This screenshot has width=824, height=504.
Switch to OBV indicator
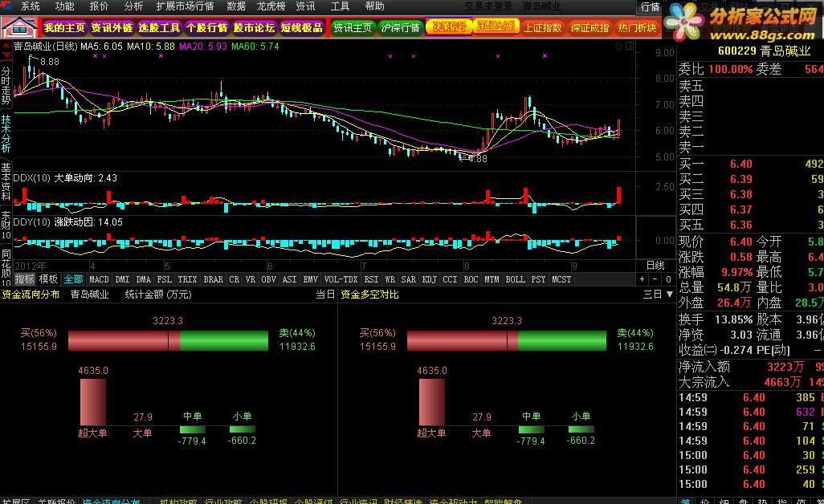268,279
